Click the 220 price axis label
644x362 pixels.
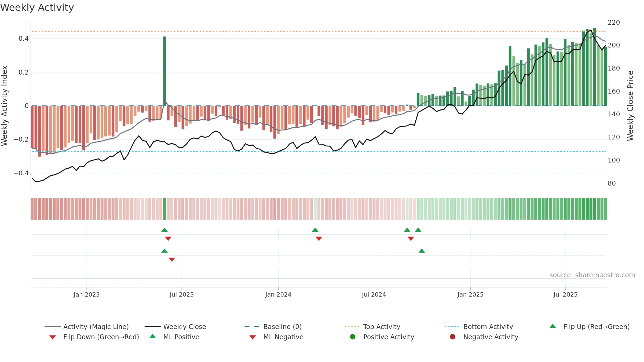point(614,22)
